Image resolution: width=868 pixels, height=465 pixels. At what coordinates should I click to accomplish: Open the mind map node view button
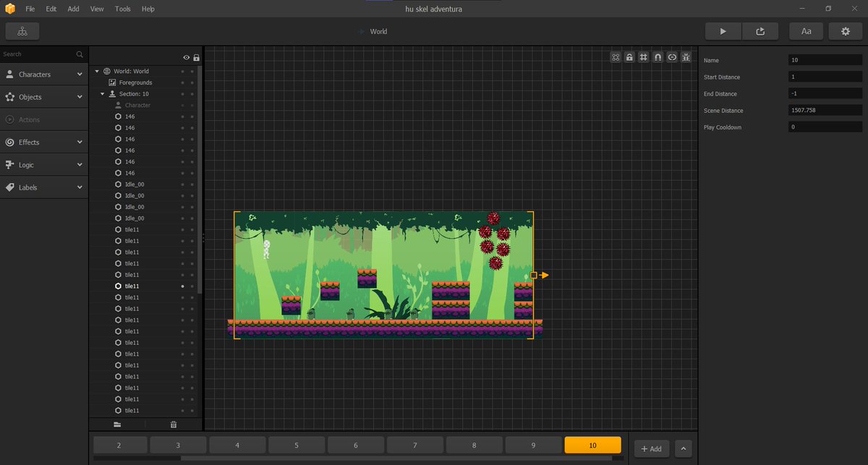tap(22, 31)
